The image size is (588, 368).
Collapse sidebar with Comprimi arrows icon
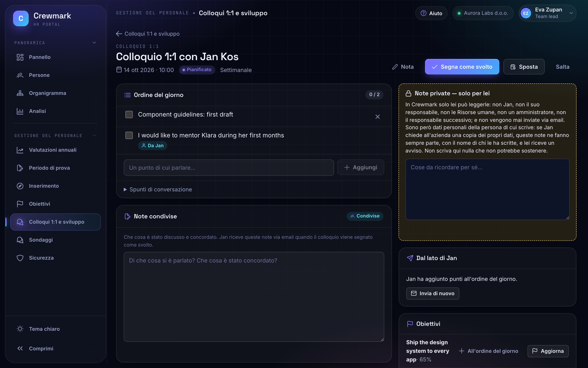pos(20,348)
